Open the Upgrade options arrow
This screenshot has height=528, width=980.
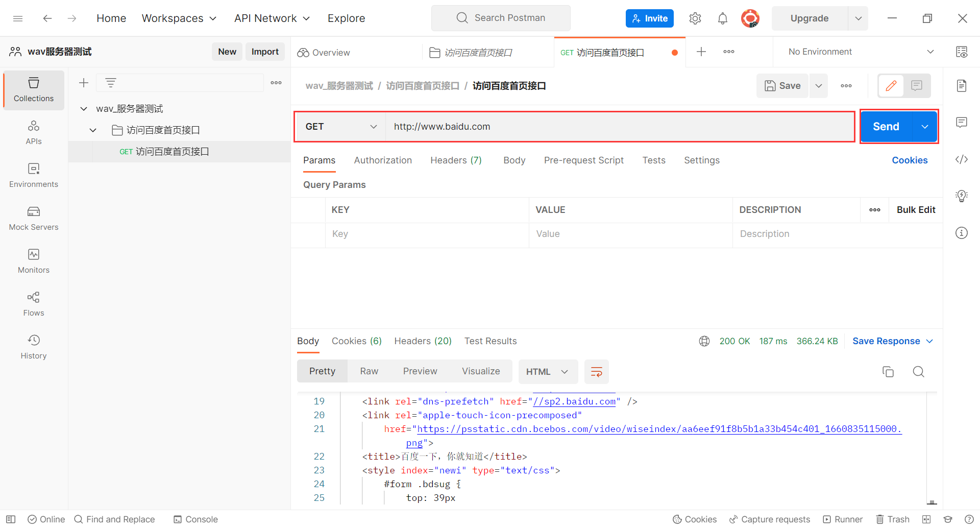point(859,18)
